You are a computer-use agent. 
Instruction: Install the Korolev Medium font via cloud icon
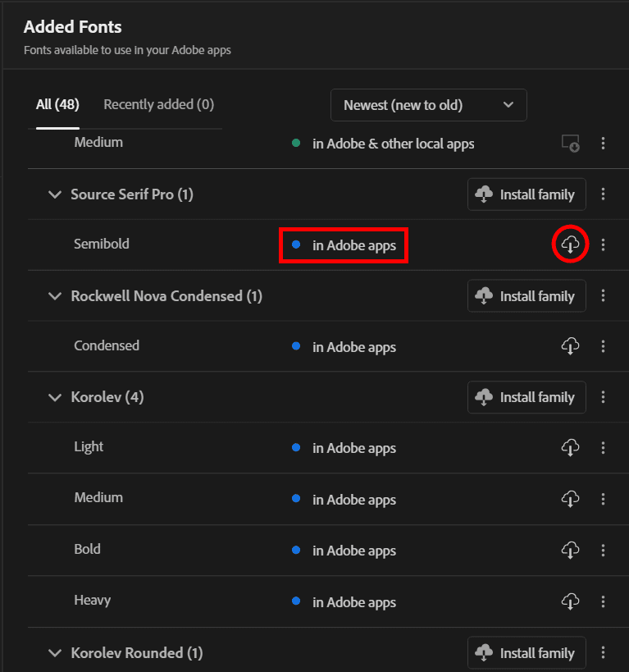tap(571, 499)
